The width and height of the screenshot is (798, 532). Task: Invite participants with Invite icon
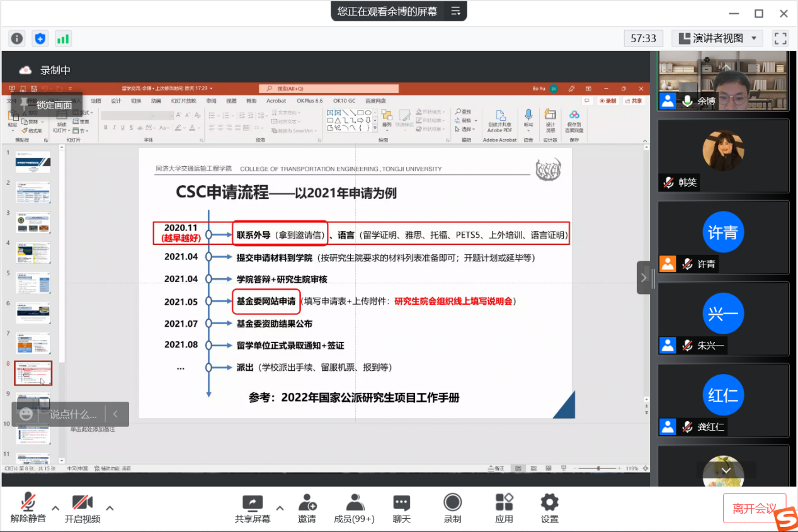[307, 508]
